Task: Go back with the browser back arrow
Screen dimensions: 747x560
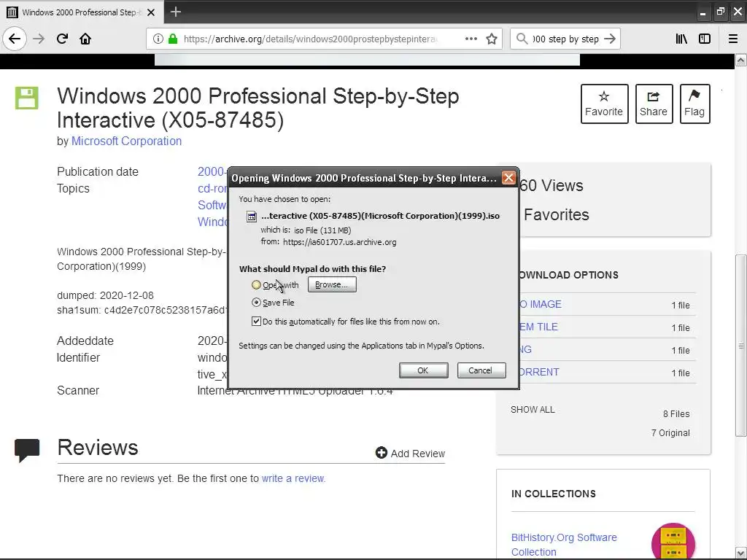Action: click(x=15, y=39)
